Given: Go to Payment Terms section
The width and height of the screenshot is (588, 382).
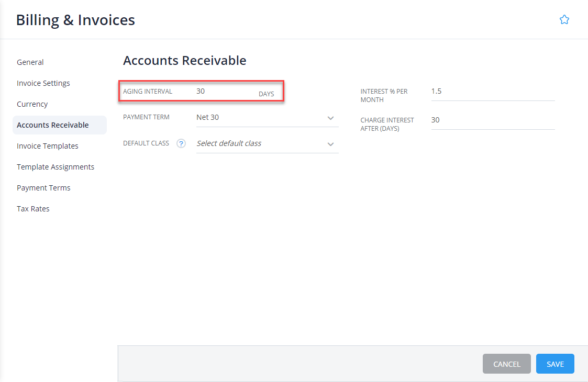Looking at the screenshot, I should [43, 188].
